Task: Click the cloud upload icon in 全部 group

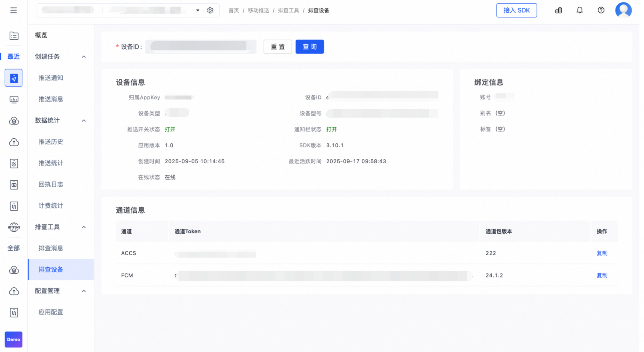Action: pyautogui.click(x=14, y=291)
